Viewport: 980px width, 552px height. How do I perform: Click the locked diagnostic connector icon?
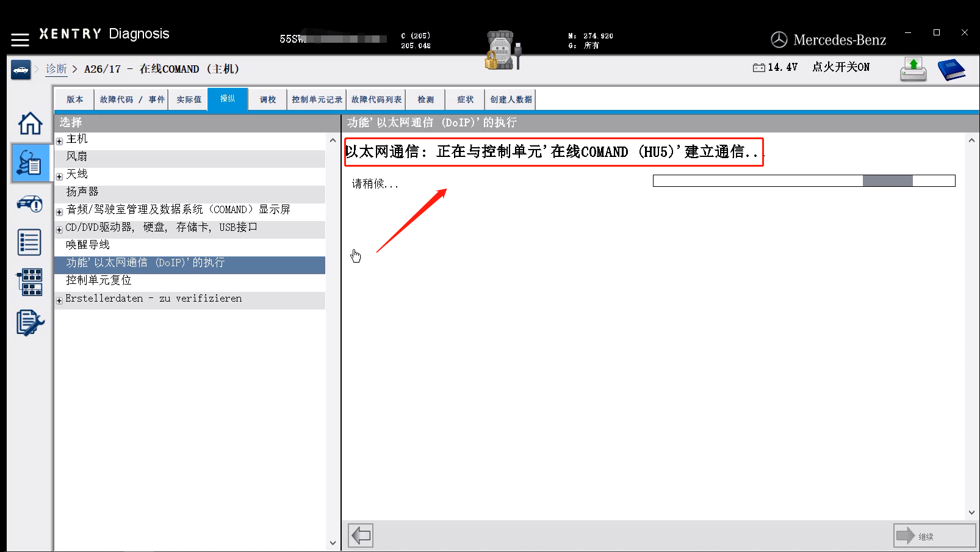click(x=503, y=50)
